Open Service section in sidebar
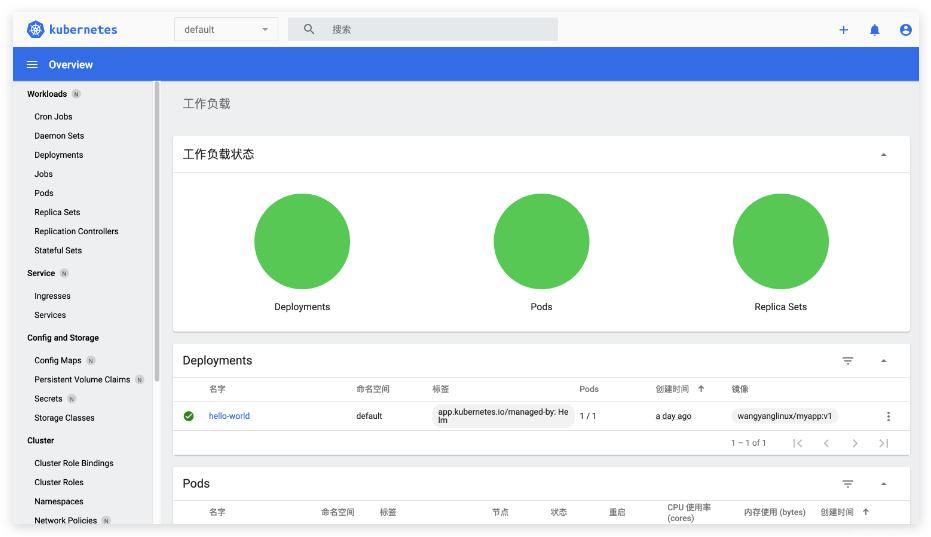Screen dimensions: 931x537 41,273
